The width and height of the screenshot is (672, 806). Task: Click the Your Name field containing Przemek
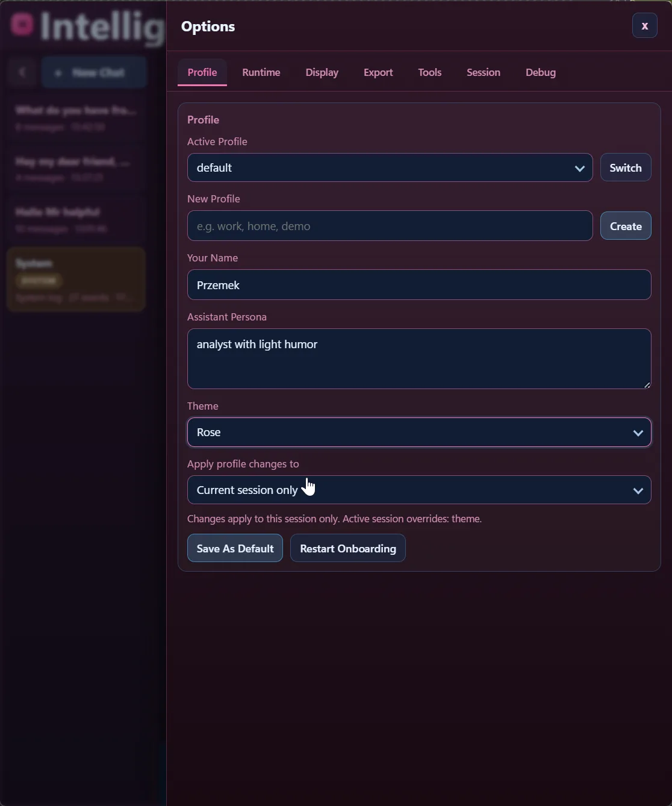coord(419,285)
